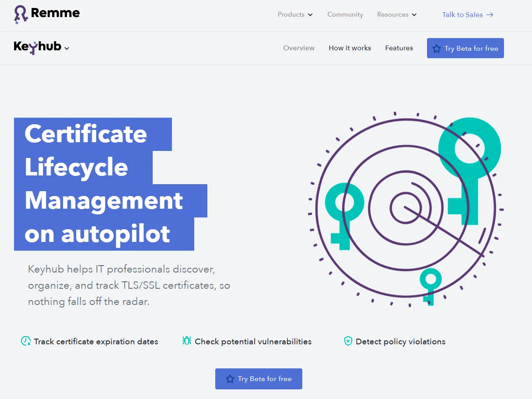Jump to How it works section
This screenshot has width=532, height=399.
350,48
